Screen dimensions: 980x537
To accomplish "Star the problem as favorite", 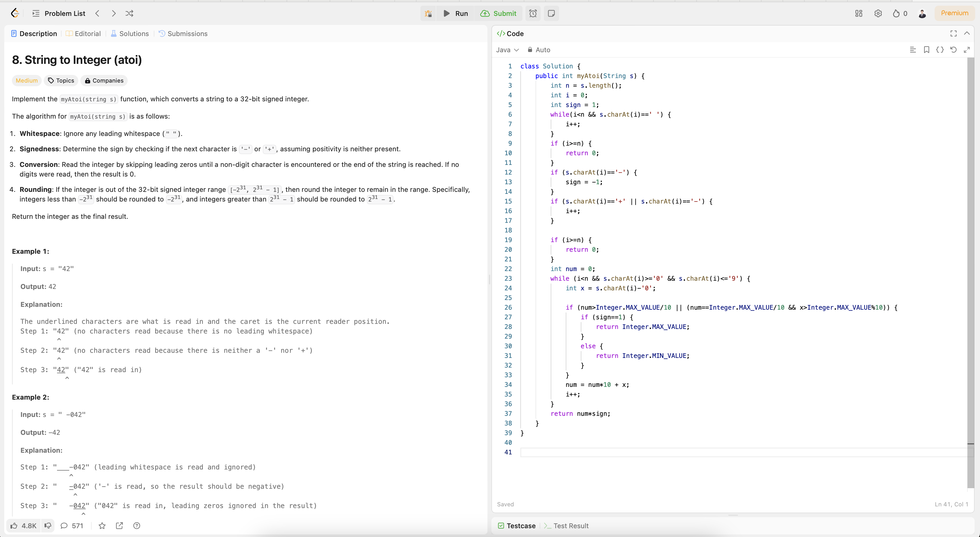I will [x=102, y=526].
